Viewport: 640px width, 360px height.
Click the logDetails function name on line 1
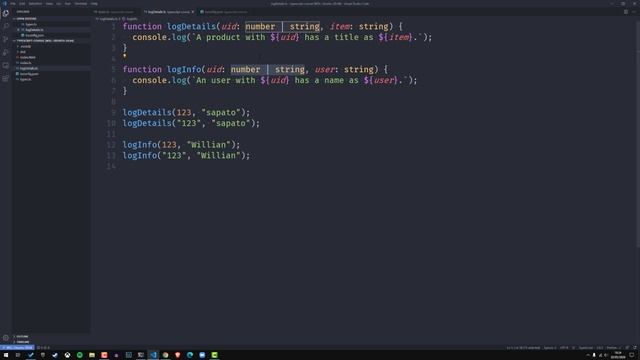pyautogui.click(x=191, y=27)
